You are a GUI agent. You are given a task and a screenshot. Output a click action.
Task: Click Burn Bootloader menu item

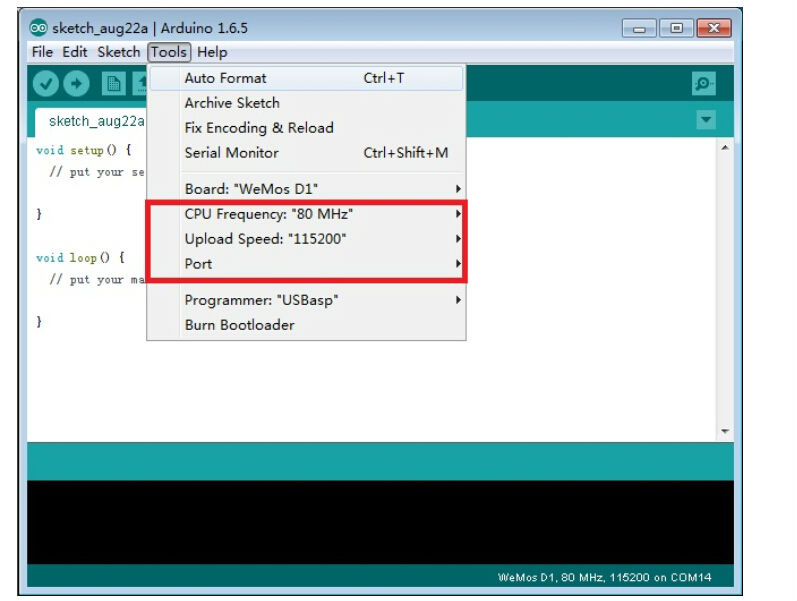tap(240, 325)
